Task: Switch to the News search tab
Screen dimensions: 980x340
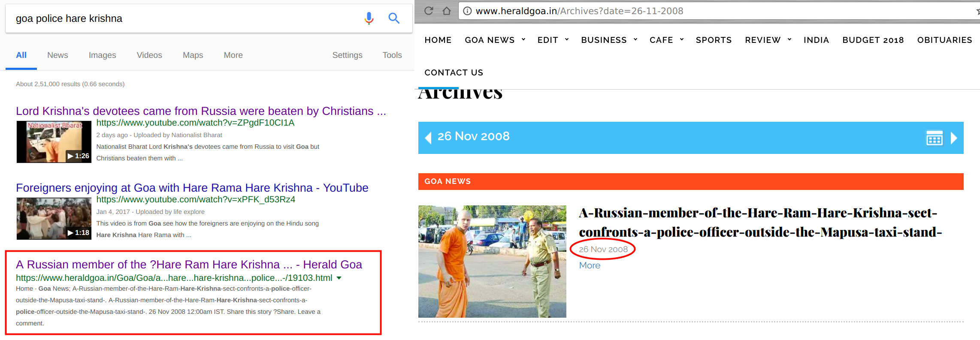Action: pyautogui.click(x=57, y=55)
